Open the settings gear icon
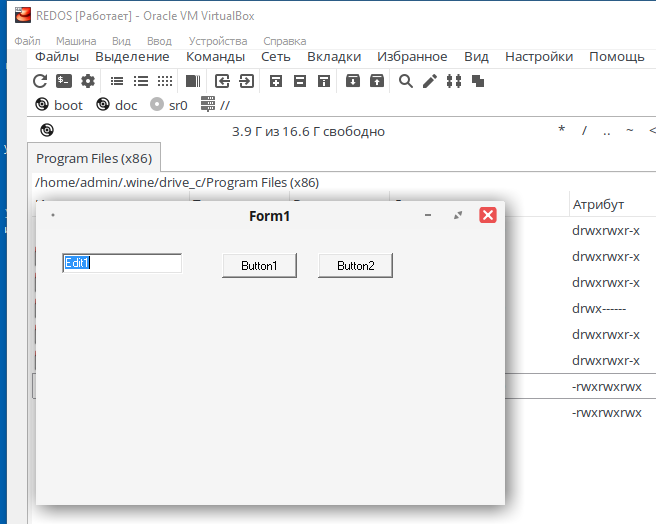This screenshot has height=524, width=656. 88,81
